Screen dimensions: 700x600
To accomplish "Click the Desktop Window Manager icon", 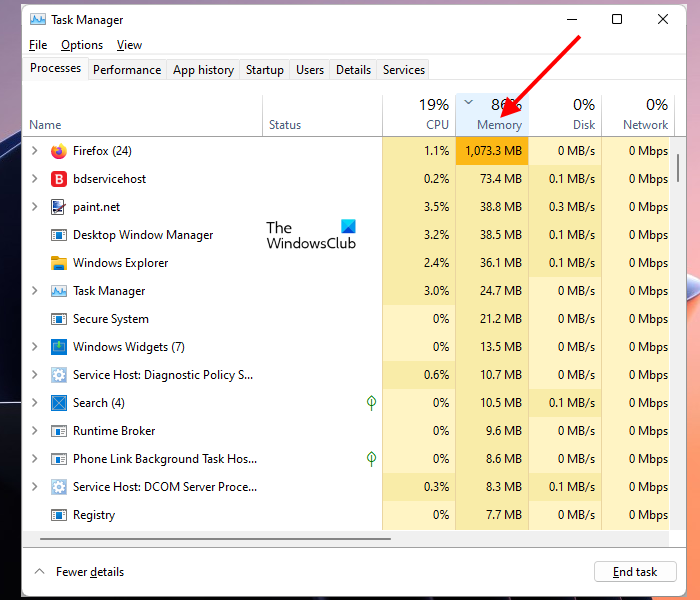I will 59,235.
